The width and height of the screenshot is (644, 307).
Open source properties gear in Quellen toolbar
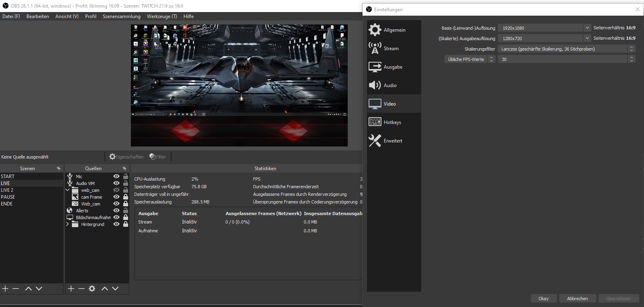[92, 289]
